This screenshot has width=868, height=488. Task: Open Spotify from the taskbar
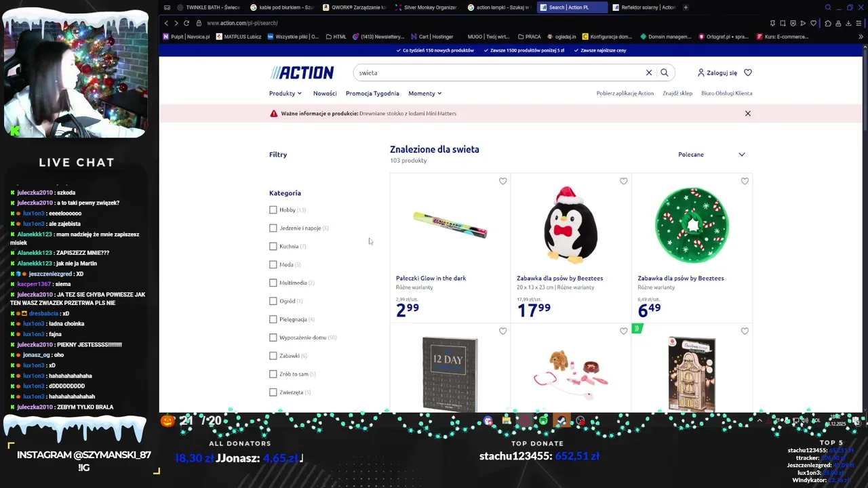pos(543,421)
